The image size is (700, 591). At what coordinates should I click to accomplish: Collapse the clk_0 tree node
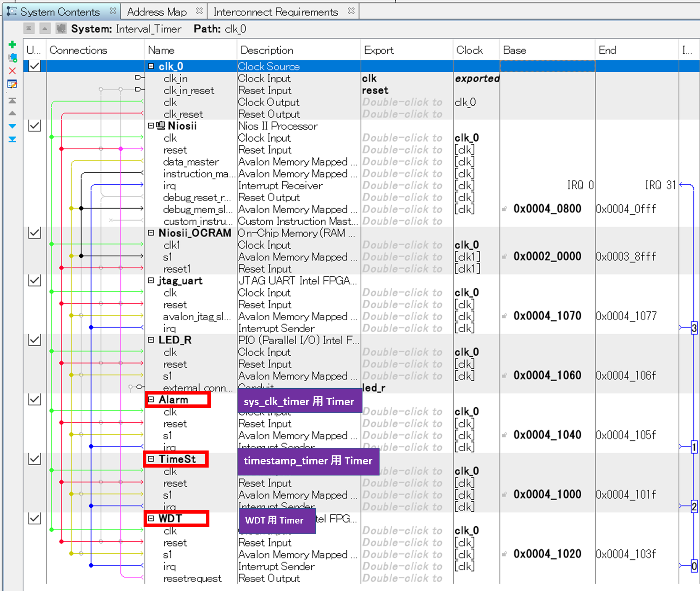[x=151, y=66]
